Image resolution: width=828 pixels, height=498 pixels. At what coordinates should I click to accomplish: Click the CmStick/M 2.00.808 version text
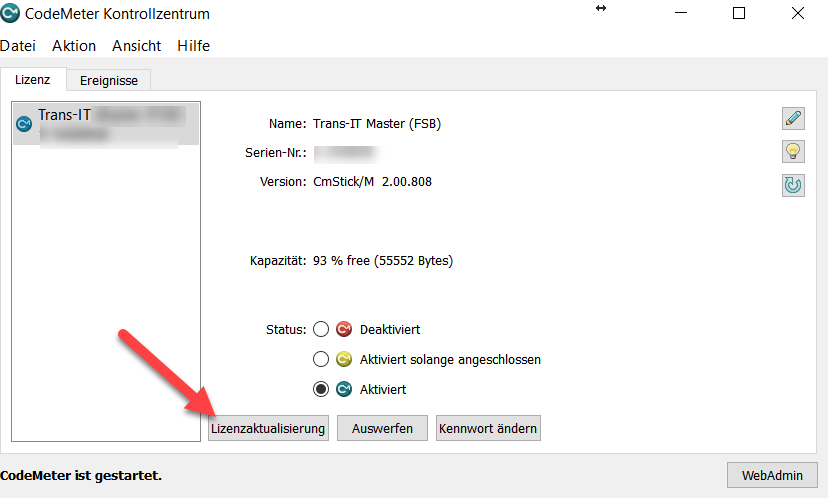click(x=372, y=182)
